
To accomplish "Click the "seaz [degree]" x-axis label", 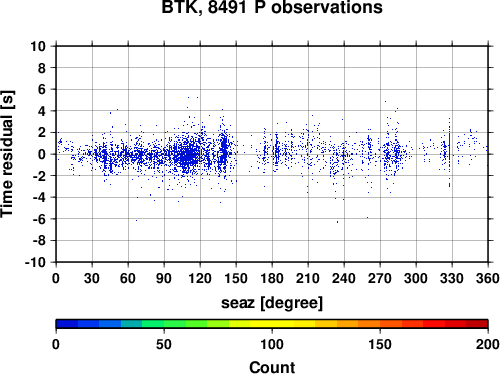I will click(272, 303).
